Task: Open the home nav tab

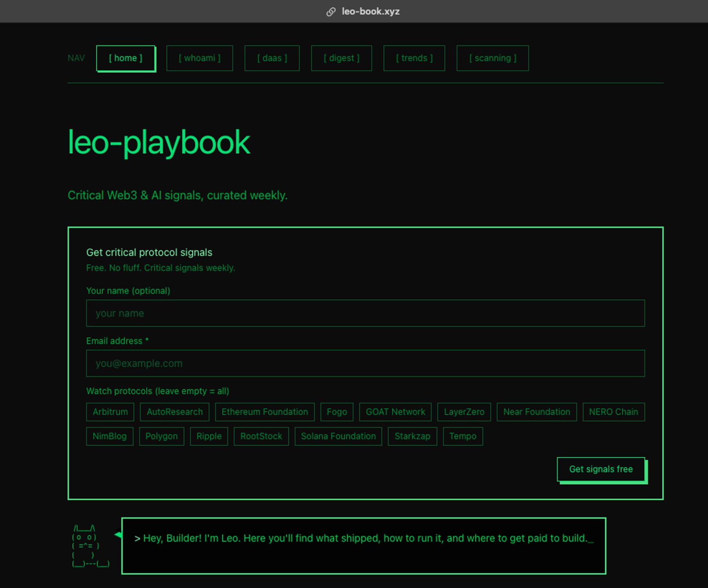Action: (x=125, y=58)
